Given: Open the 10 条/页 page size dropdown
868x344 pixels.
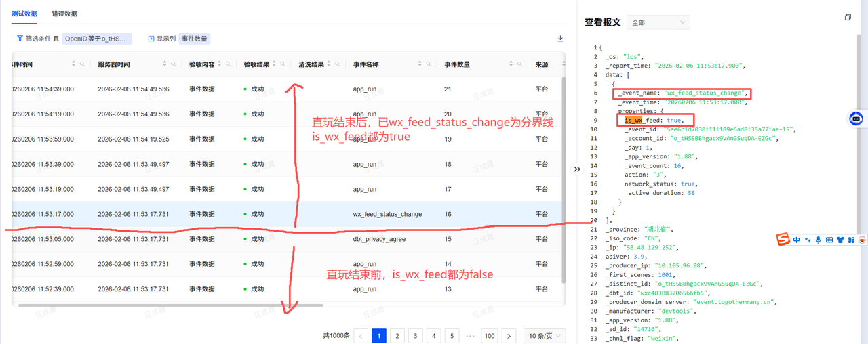Looking at the screenshot, I should pos(545,336).
